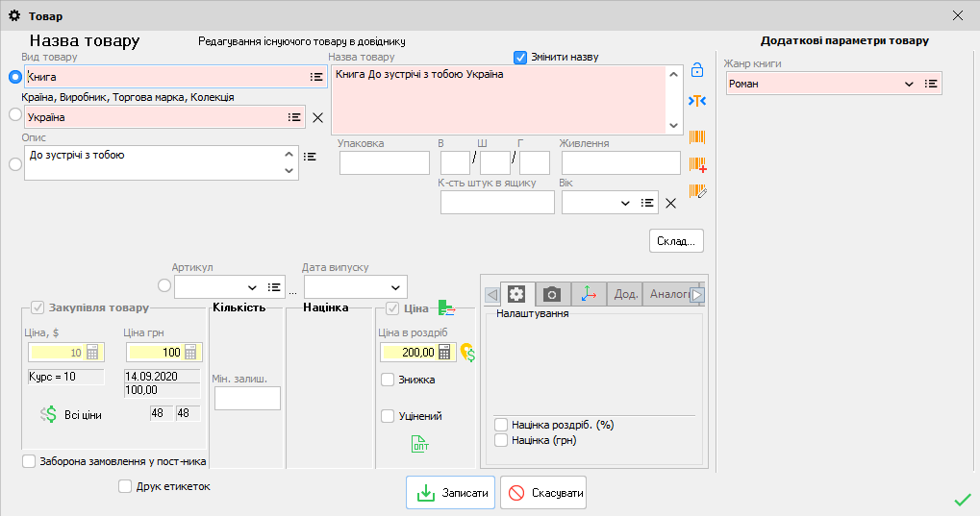Viewport: 980px width, 516px height.
Task: Click the orange T text-merge icon
Action: tap(697, 102)
